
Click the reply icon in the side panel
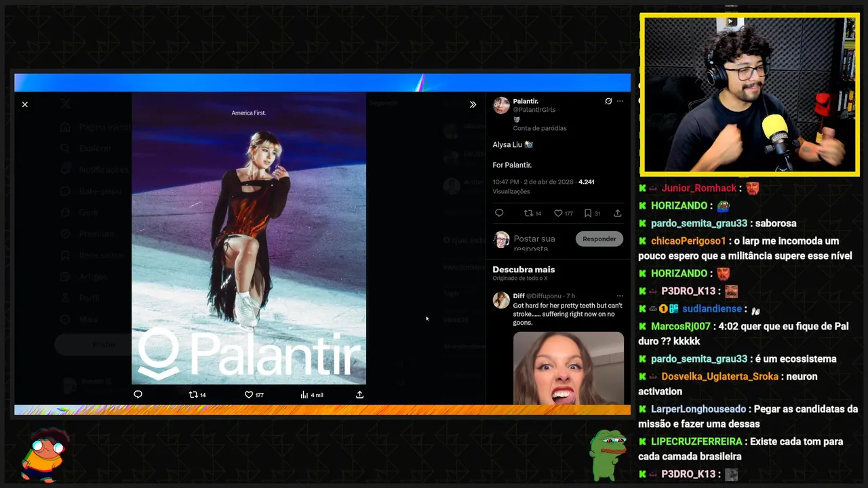tap(499, 213)
